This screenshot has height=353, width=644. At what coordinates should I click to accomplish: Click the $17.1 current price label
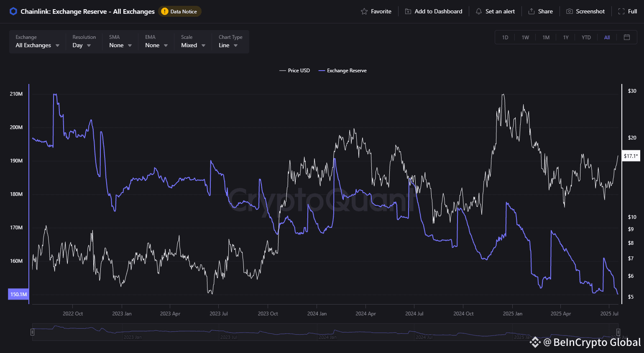coord(631,156)
